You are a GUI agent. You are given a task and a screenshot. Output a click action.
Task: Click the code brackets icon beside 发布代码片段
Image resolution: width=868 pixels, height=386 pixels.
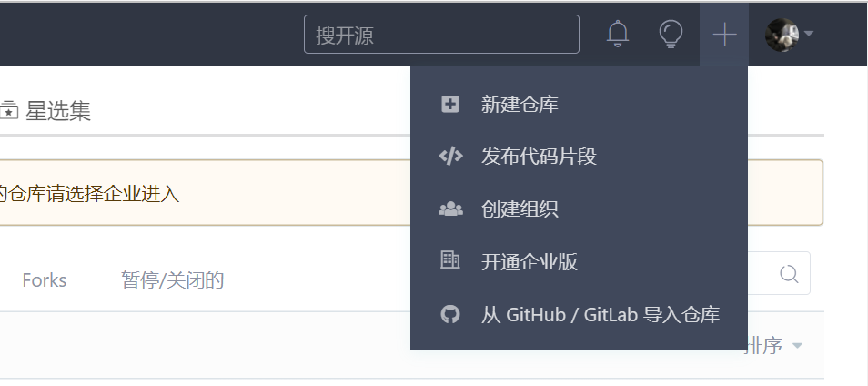coord(450,157)
